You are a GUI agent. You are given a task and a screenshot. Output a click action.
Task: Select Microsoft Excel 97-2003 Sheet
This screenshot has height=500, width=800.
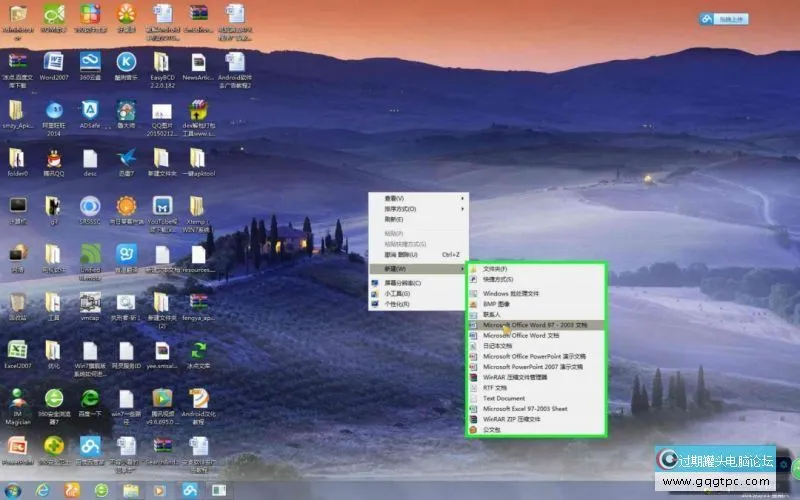pyautogui.click(x=536, y=409)
